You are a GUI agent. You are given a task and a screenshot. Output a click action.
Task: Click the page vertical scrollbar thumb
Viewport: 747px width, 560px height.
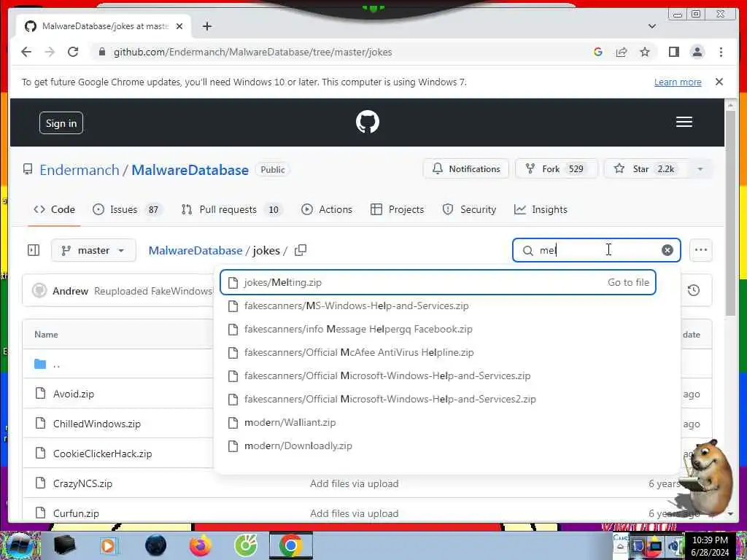(730, 213)
